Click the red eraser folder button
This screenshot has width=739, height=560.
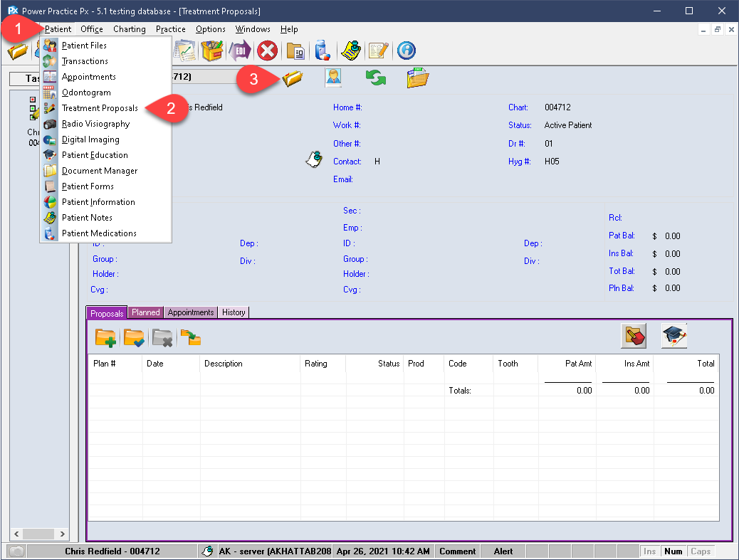[x=634, y=336]
